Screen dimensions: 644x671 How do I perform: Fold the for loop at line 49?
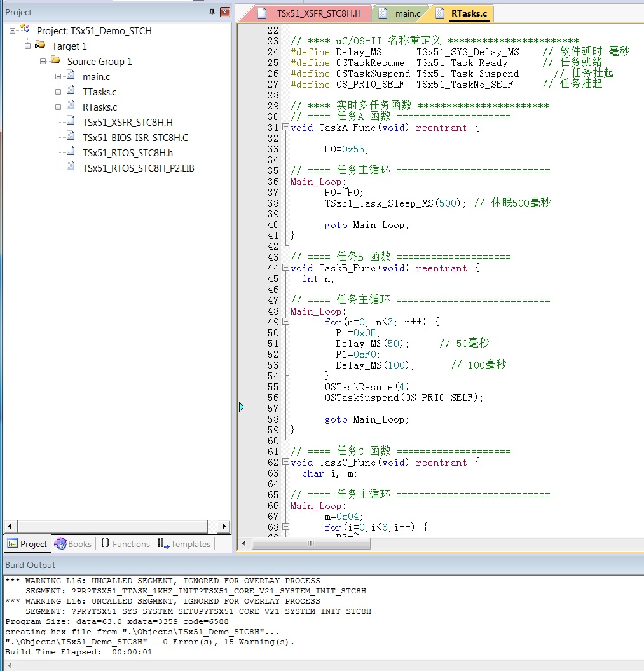[x=285, y=322]
